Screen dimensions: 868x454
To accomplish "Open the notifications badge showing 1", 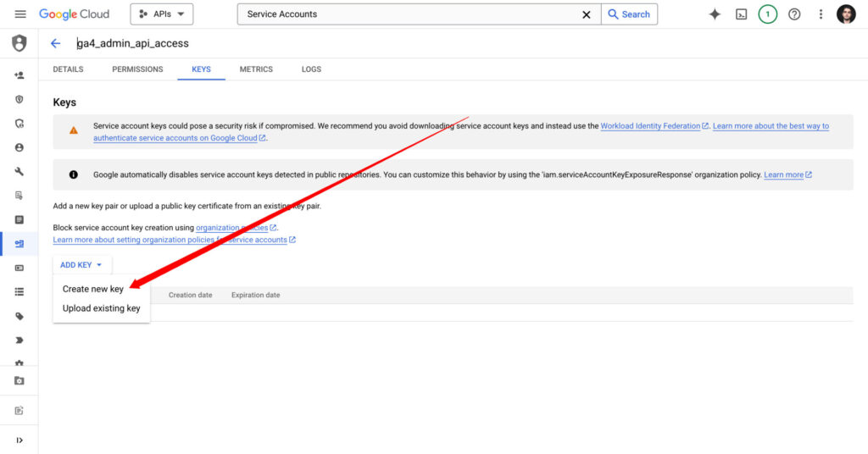I will [767, 14].
